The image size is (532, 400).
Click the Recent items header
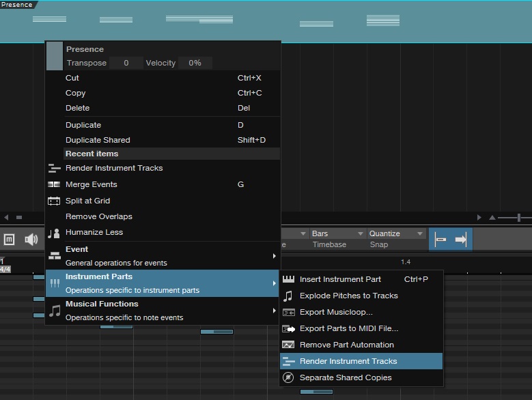point(171,154)
